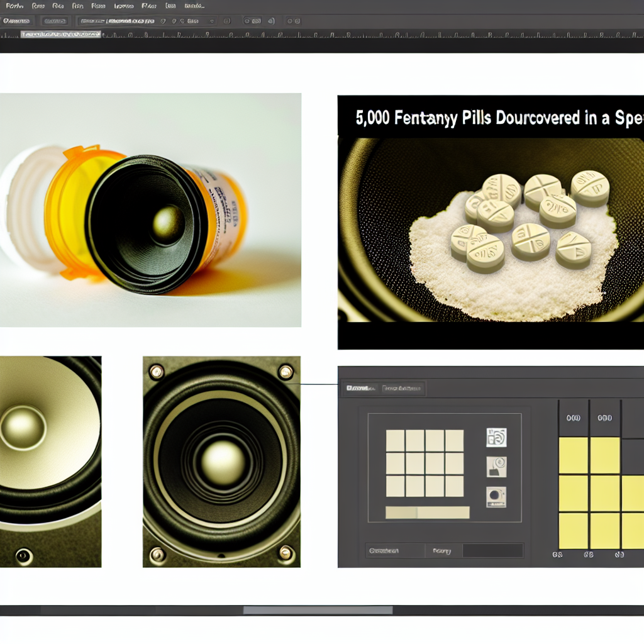Toggle the first cream cell in the grid

(x=395, y=440)
